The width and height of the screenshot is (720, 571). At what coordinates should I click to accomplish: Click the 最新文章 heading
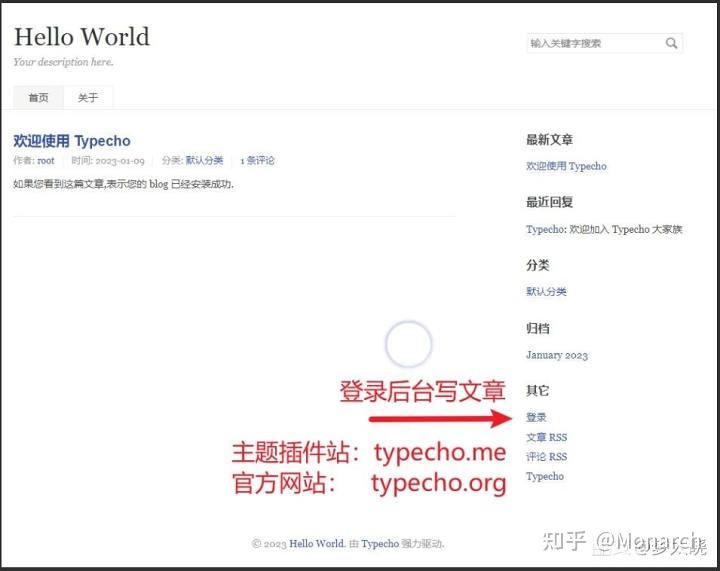click(550, 140)
